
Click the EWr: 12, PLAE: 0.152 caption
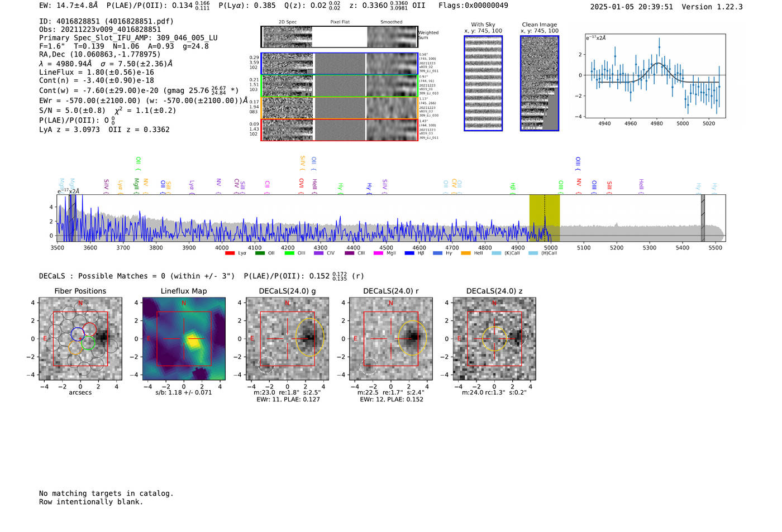[x=392, y=400]
